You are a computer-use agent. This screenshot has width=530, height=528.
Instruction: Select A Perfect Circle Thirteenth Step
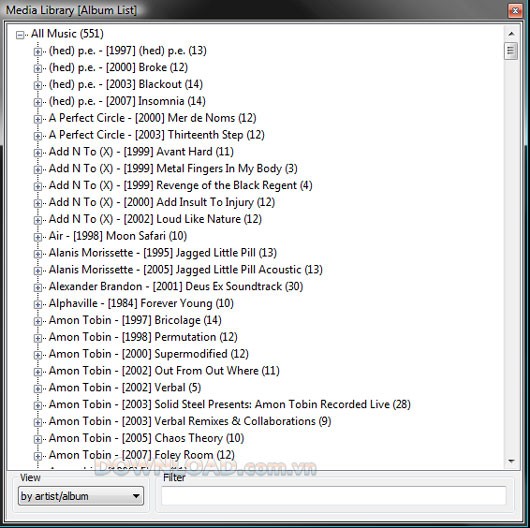tap(156, 135)
